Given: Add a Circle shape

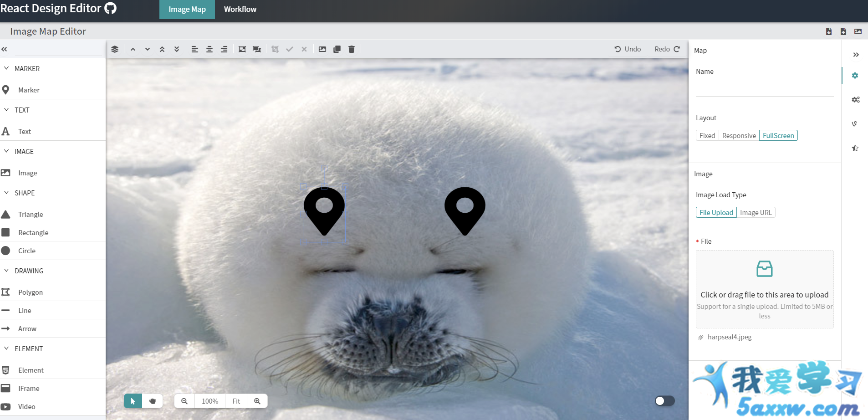Looking at the screenshot, I should click(53, 251).
